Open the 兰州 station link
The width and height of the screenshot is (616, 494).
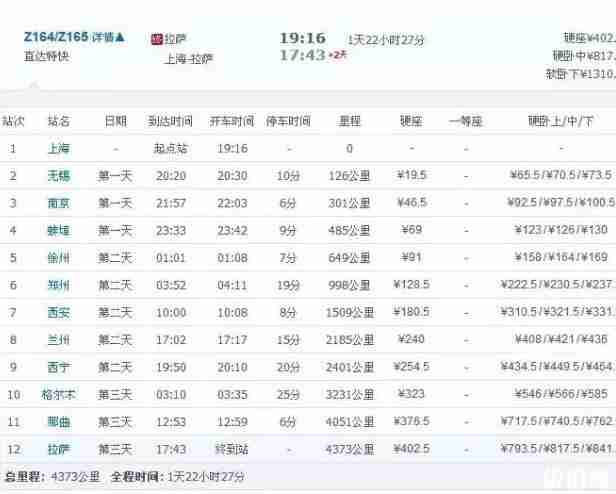pyautogui.click(x=59, y=340)
